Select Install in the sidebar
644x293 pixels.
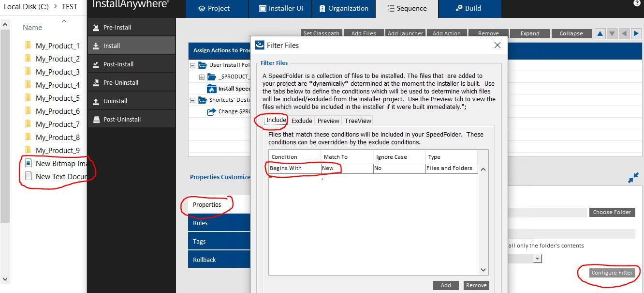[131, 46]
